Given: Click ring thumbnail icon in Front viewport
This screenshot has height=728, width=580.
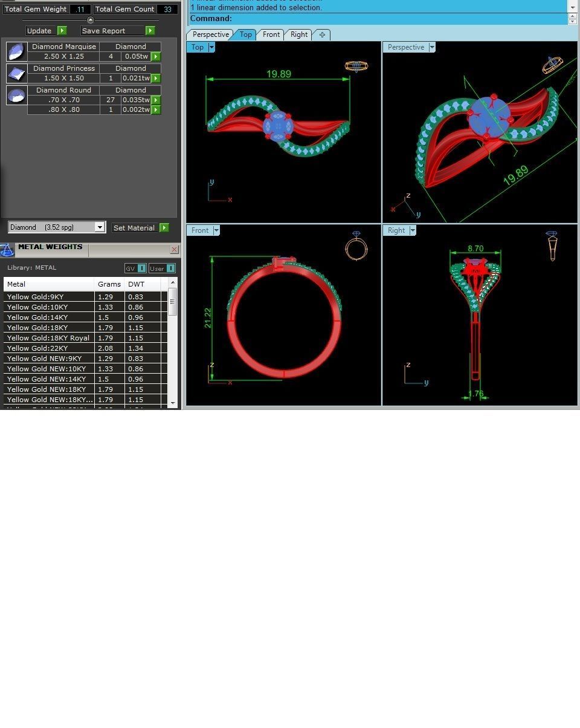Looking at the screenshot, I should (356, 246).
